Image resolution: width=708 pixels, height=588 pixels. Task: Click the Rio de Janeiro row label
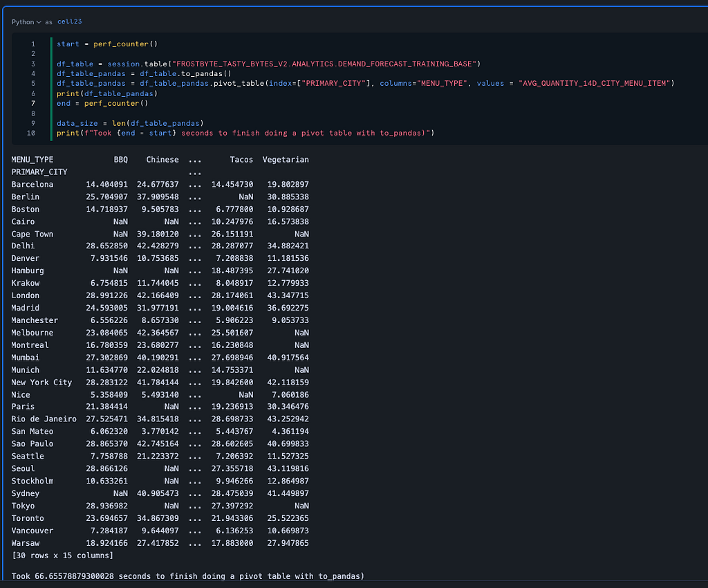point(44,419)
